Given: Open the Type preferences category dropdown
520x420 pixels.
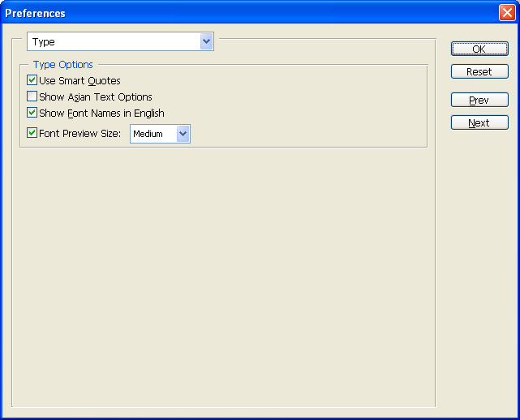Looking at the screenshot, I should (120, 41).
